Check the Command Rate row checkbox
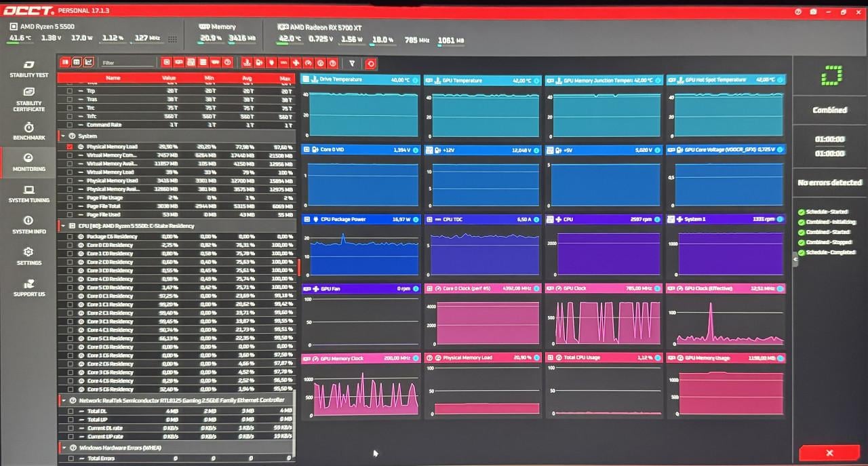This screenshot has height=466, width=868. [70, 125]
